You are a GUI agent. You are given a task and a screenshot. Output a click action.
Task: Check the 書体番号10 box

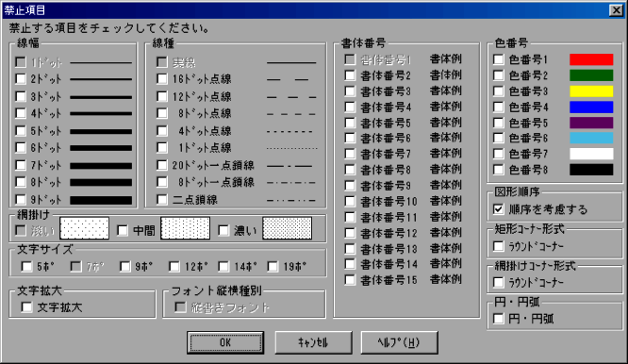[x=350, y=201]
